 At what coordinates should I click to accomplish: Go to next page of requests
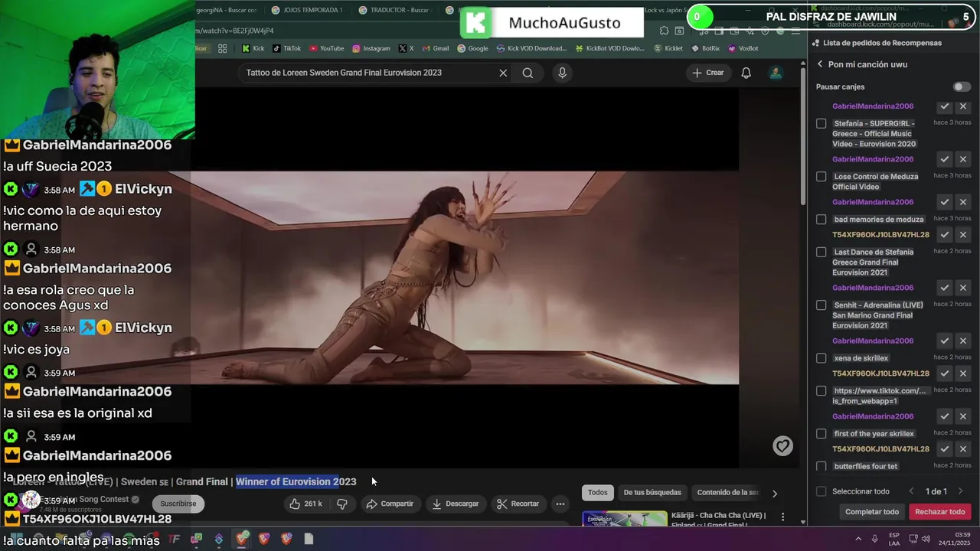tap(960, 491)
